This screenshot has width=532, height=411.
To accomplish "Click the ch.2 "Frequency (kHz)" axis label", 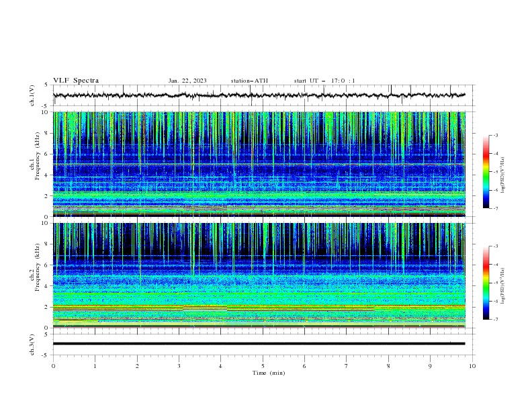I will tap(38, 267).
